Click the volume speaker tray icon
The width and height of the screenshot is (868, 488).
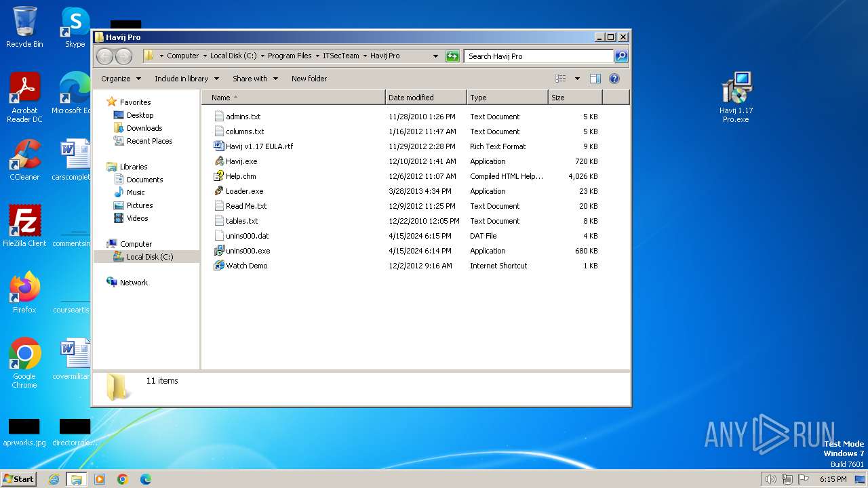coord(770,479)
